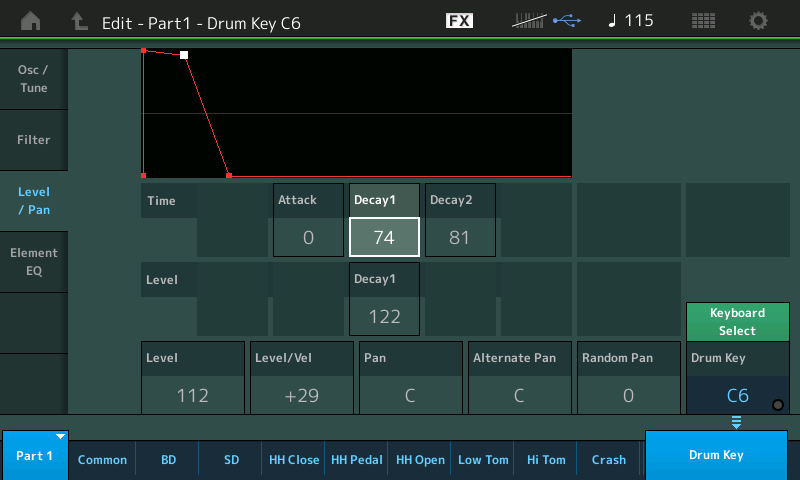Select the Level/Vel value field
The image size is (800, 480).
(301, 394)
